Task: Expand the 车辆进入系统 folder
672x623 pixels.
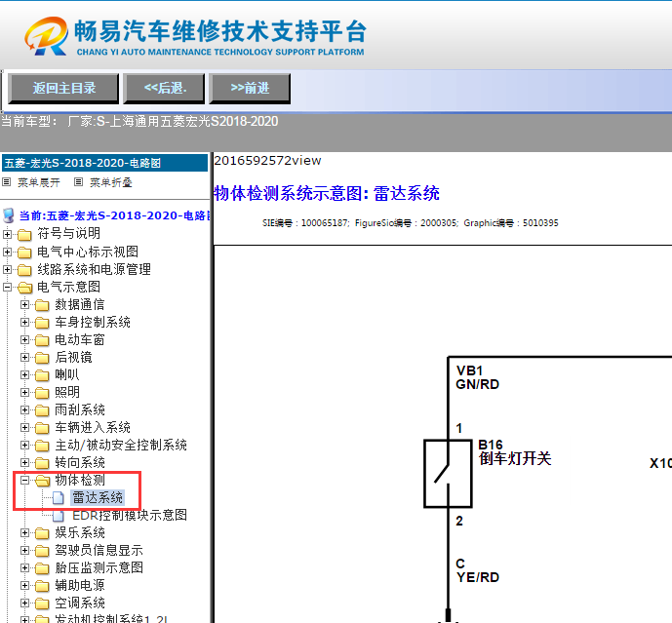Action: click(x=24, y=428)
